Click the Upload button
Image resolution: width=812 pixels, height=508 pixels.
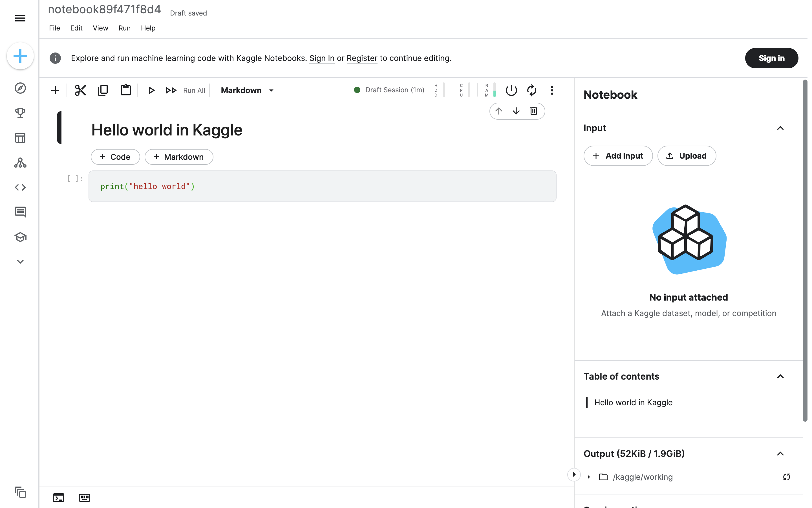(x=687, y=156)
